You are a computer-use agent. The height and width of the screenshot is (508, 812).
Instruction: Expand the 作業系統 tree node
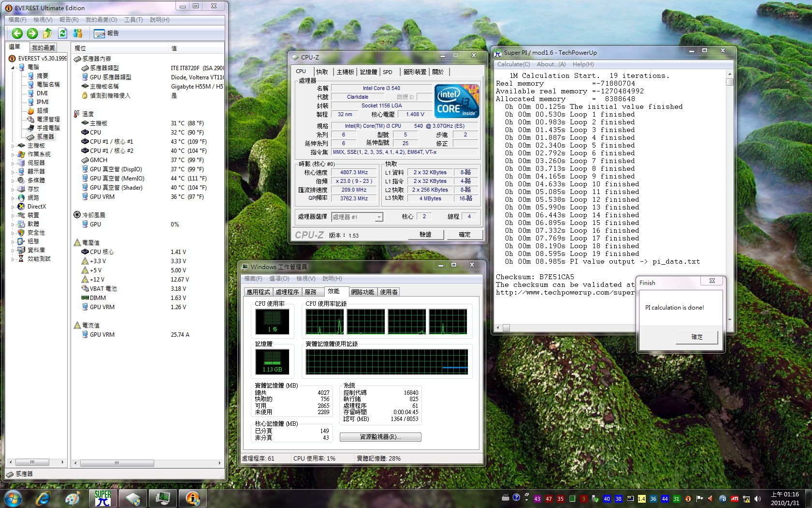pyautogui.click(x=13, y=154)
